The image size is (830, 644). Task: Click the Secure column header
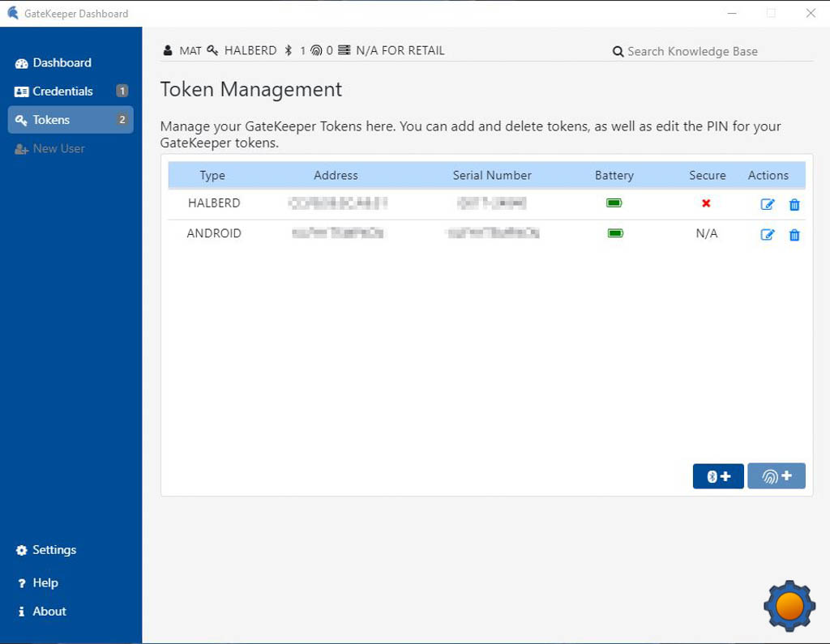coord(707,176)
